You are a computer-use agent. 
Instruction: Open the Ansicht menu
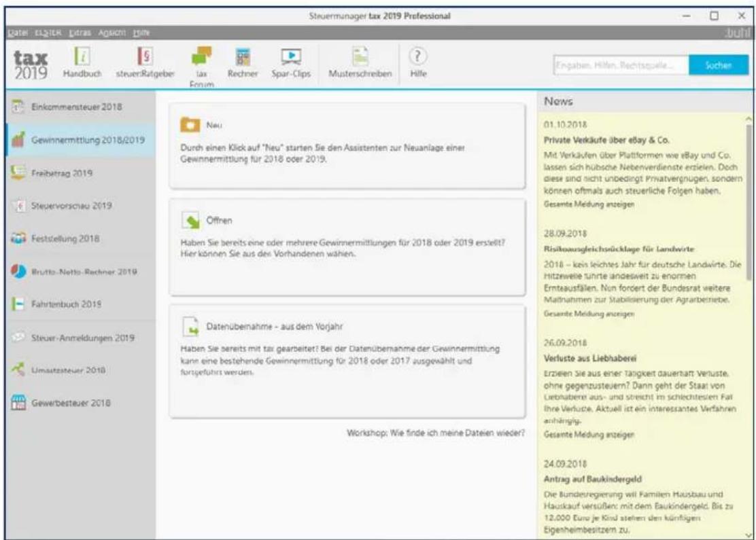[112, 33]
